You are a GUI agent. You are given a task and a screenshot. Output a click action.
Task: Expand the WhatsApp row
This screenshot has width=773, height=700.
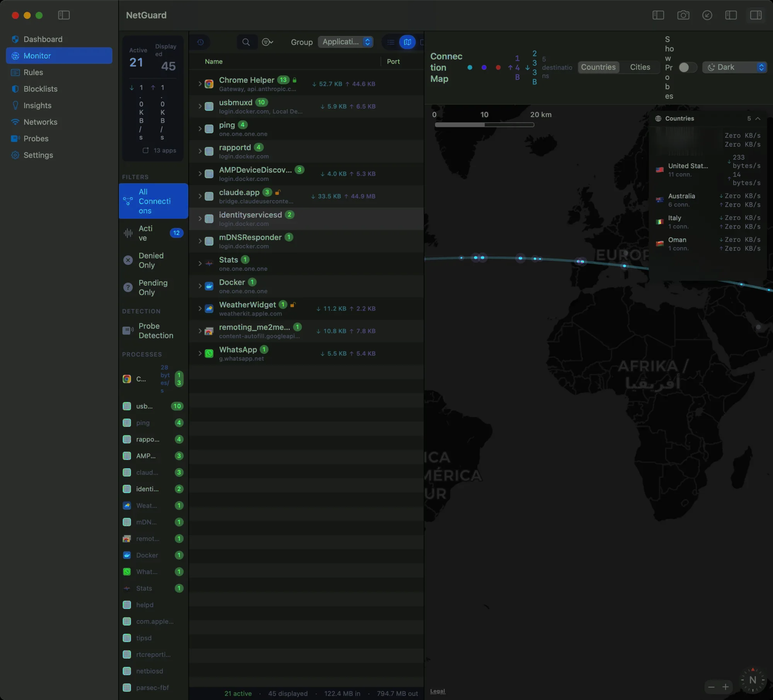200,353
